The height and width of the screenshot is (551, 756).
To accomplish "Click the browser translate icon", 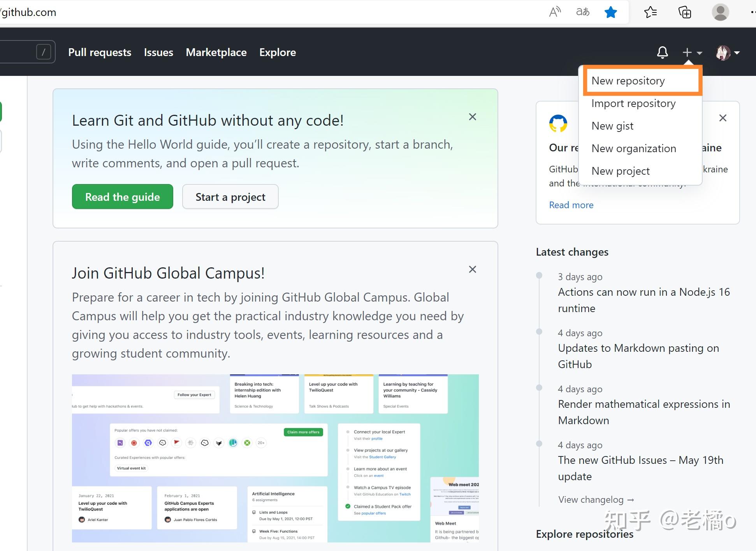I will (582, 12).
